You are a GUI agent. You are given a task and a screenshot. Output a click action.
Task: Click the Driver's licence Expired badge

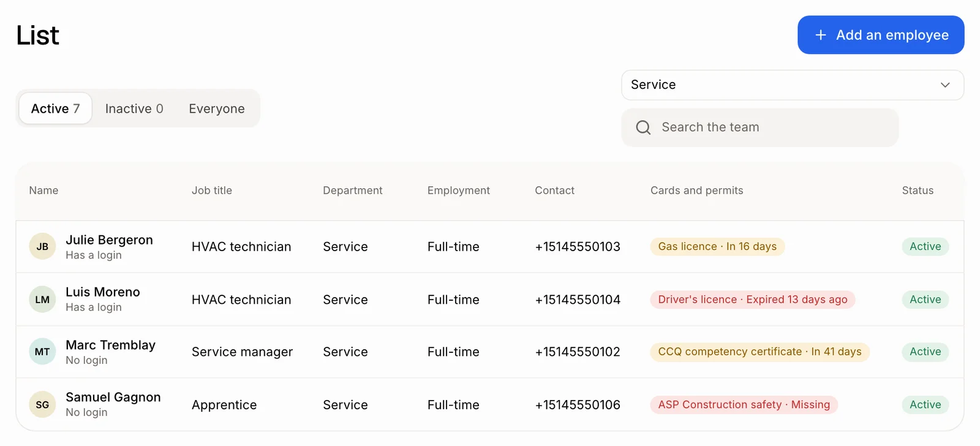tap(753, 300)
